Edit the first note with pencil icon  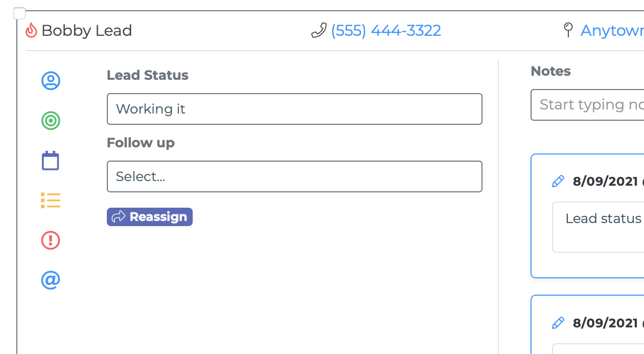coord(558,181)
